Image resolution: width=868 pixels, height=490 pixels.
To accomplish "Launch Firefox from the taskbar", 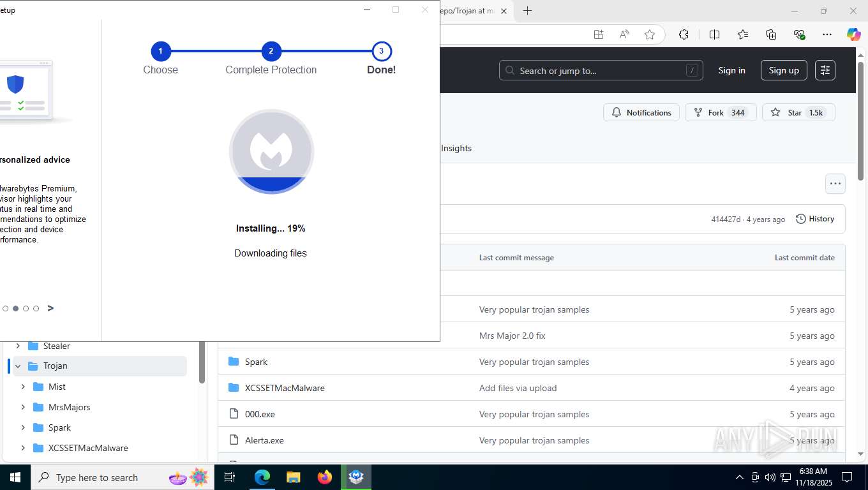I will click(x=325, y=477).
